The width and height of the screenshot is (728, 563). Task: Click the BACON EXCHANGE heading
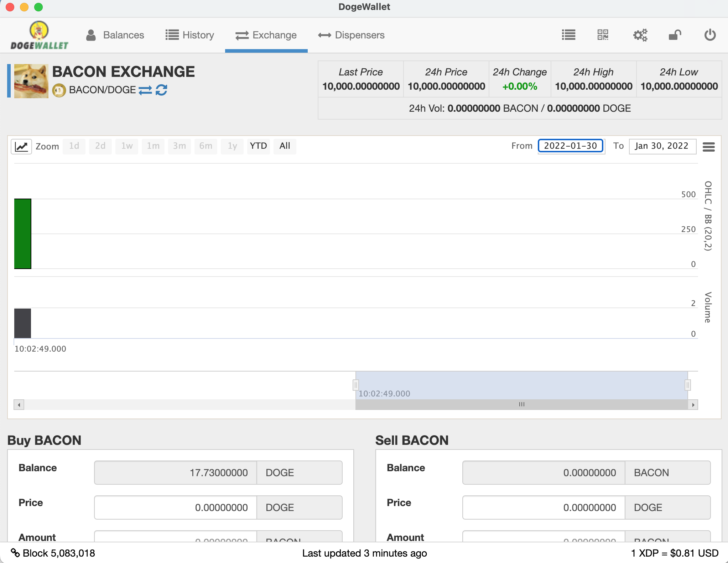pos(123,72)
